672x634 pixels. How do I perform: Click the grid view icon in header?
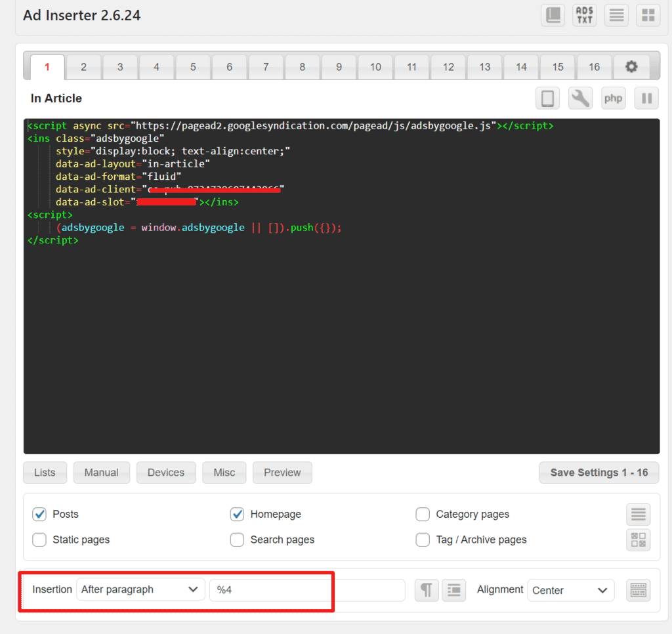(x=648, y=16)
